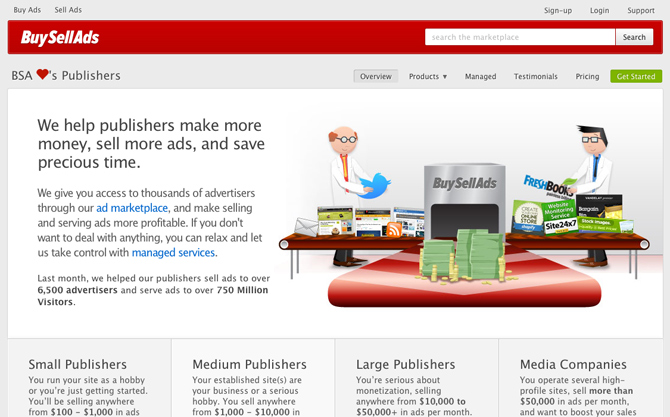Open the Buy Ads link
This screenshot has width=670, height=417.
[x=27, y=10]
